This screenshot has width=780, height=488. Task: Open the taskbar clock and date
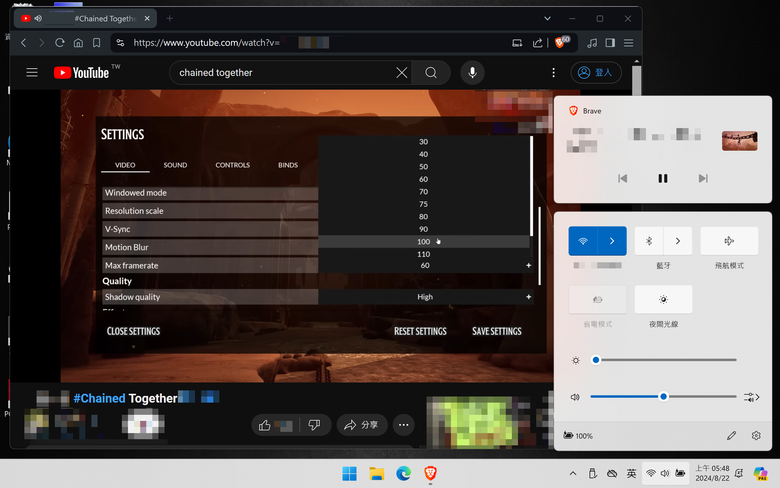[x=712, y=474]
